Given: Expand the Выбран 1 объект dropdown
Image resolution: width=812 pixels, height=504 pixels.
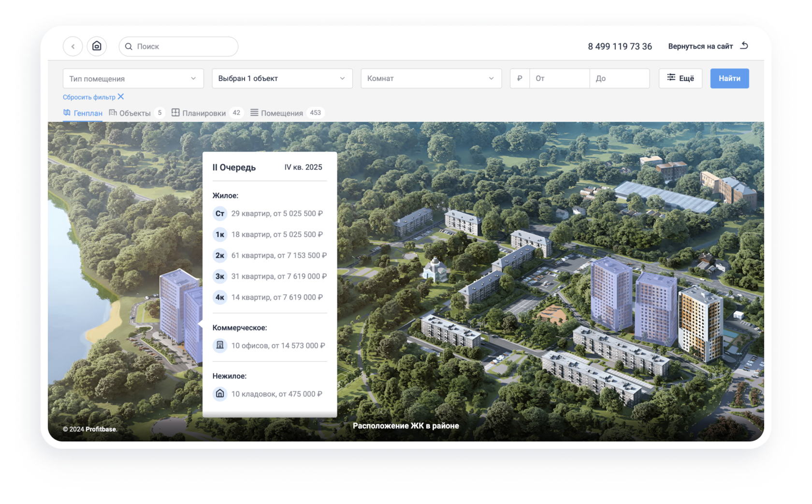Looking at the screenshot, I should tap(282, 78).
